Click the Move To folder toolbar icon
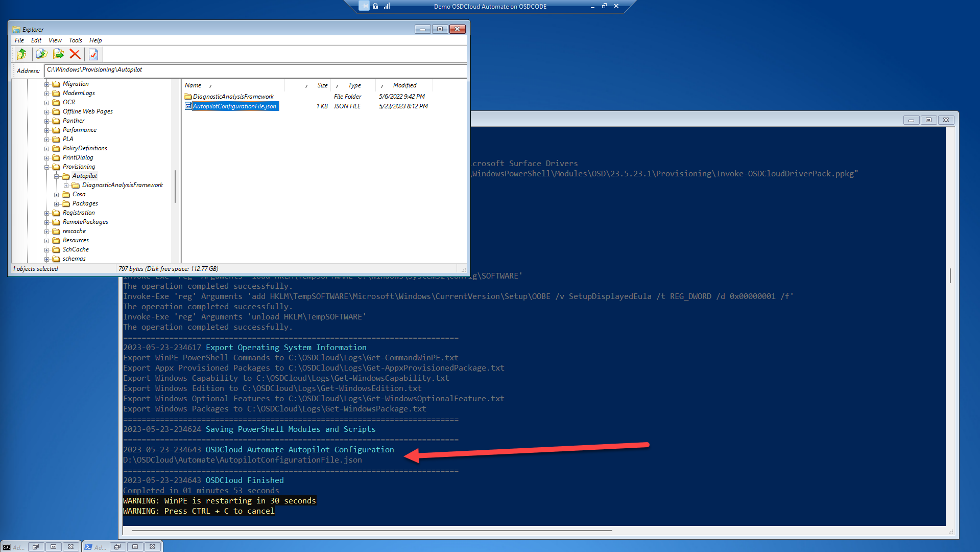Image resolution: width=980 pixels, height=552 pixels. [x=58, y=54]
